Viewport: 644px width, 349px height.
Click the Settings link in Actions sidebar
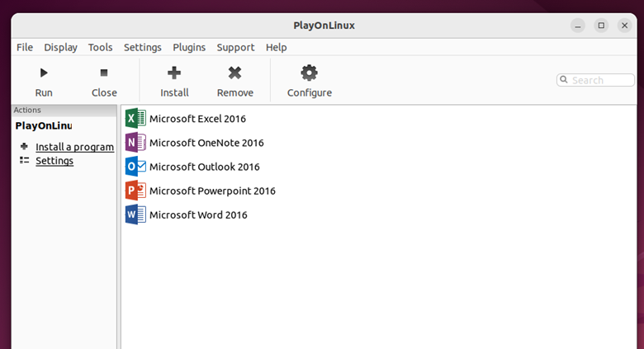54,161
